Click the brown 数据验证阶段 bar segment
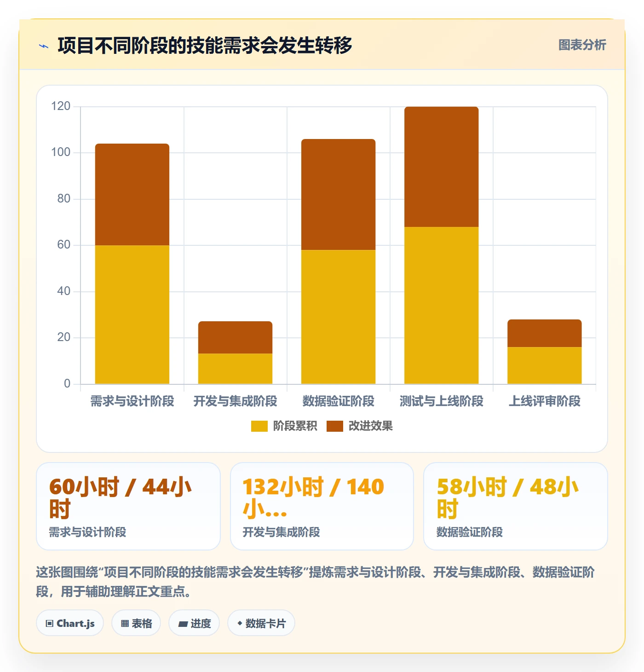This screenshot has width=644, height=672. pos(338,195)
